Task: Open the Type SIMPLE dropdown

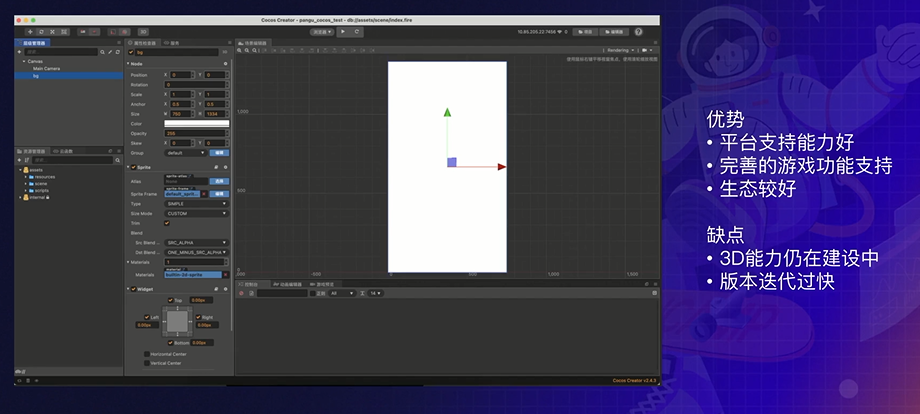Action: (x=197, y=203)
